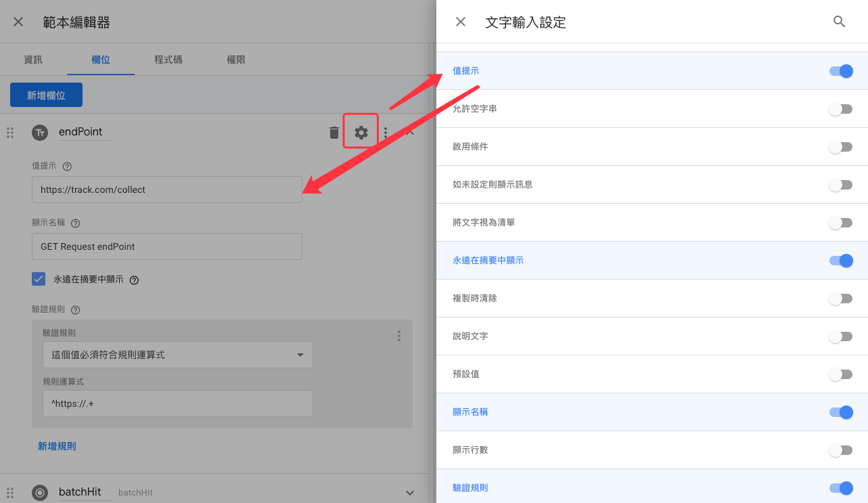Image resolution: width=868 pixels, height=503 pixels.
Task: Open help for 值提示 label
Action: click(67, 167)
